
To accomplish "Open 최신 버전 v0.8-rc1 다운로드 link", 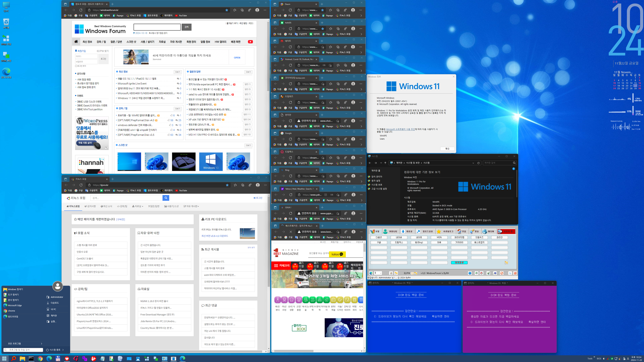I will (x=214, y=236).
